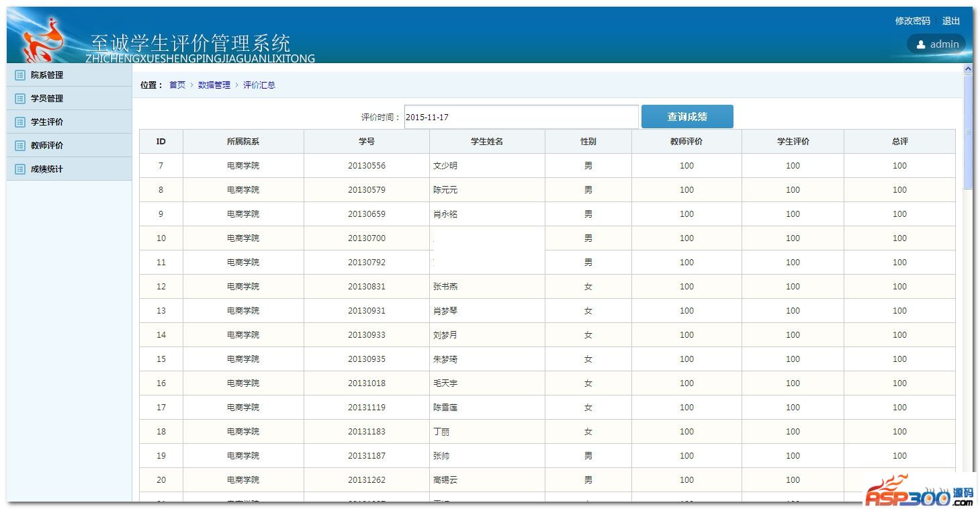Click the scrollbar up arrow
The width and height of the screenshot is (980, 509).
[x=968, y=68]
